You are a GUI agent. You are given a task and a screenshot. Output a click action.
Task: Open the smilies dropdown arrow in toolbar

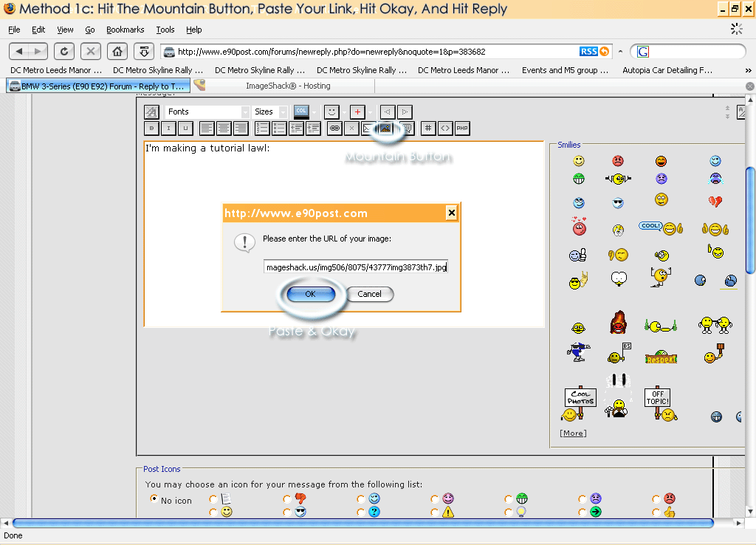pos(344,112)
